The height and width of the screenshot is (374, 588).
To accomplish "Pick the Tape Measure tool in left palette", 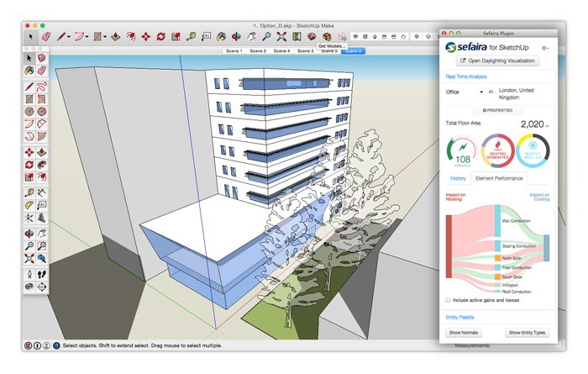I will [x=29, y=192].
